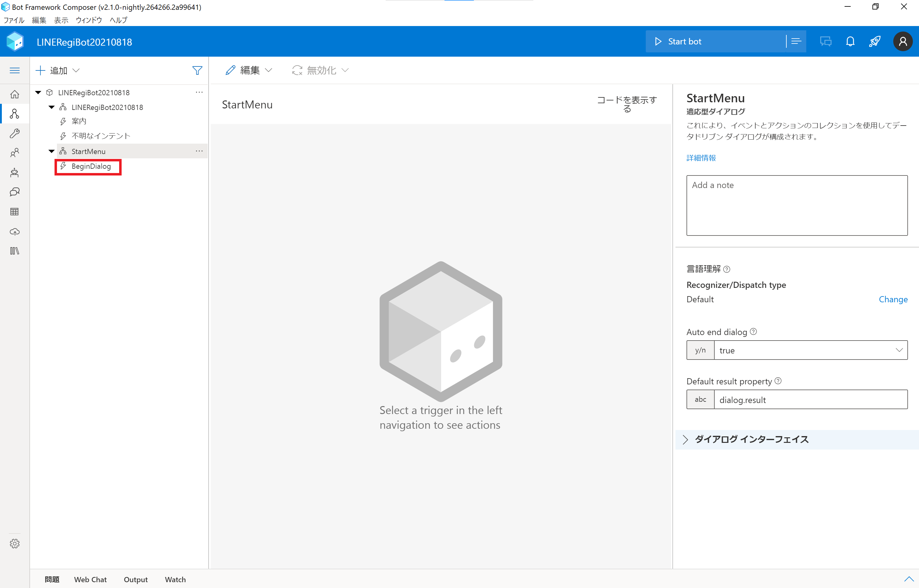Open the Publish cloud icon
Image resolution: width=919 pixels, height=588 pixels.
coord(14,232)
